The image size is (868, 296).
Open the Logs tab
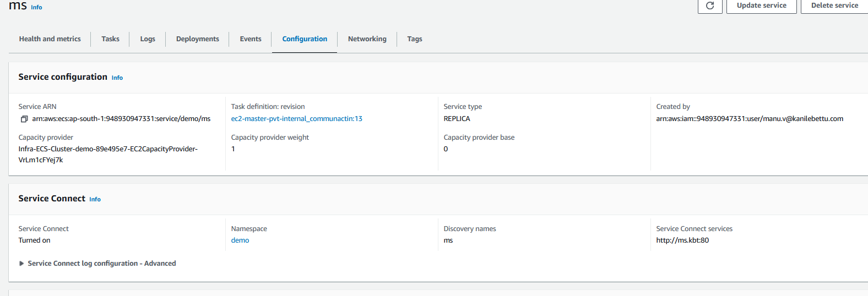tap(148, 39)
